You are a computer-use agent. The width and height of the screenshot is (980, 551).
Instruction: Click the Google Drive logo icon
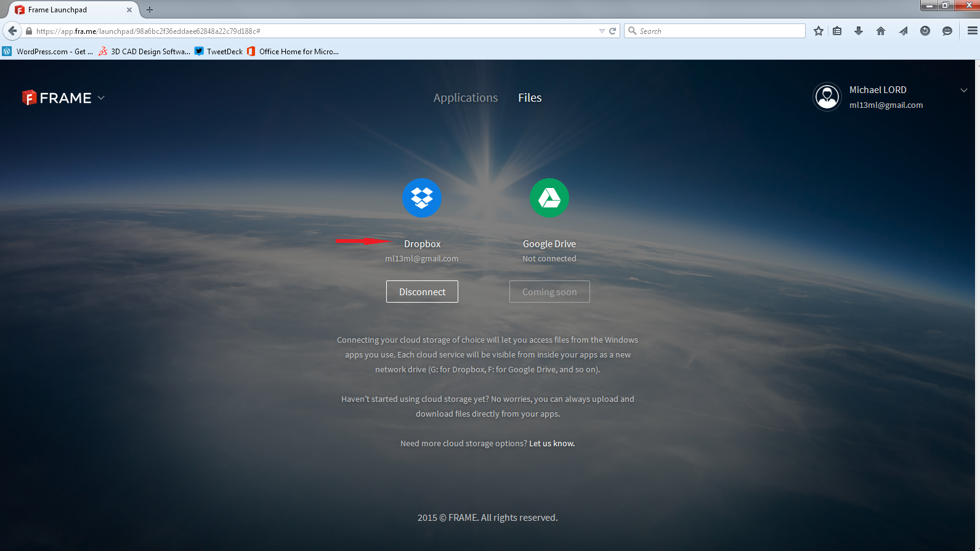coord(549,198)
